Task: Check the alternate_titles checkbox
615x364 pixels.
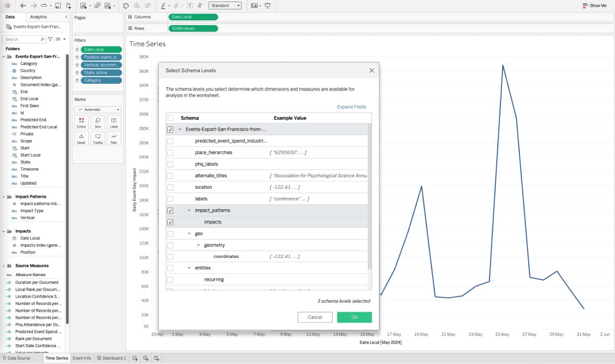Action: pyautogui.click(x=170, y=176)
